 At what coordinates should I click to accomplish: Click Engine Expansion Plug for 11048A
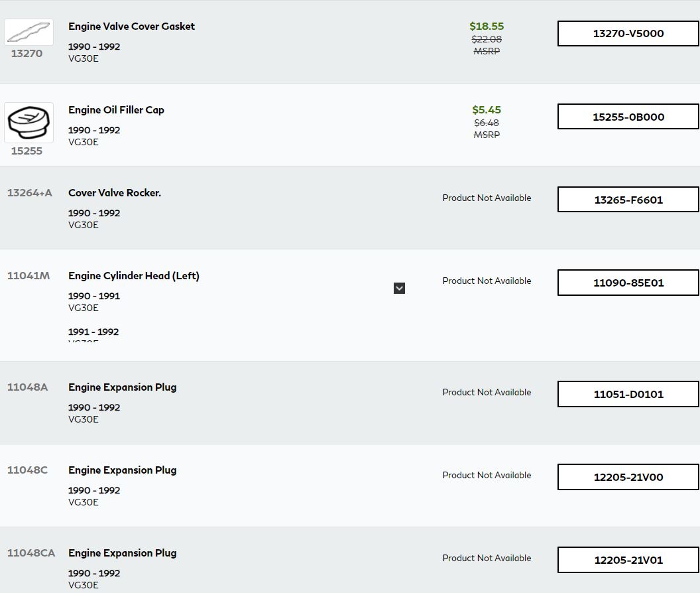[x=122, y=387]
